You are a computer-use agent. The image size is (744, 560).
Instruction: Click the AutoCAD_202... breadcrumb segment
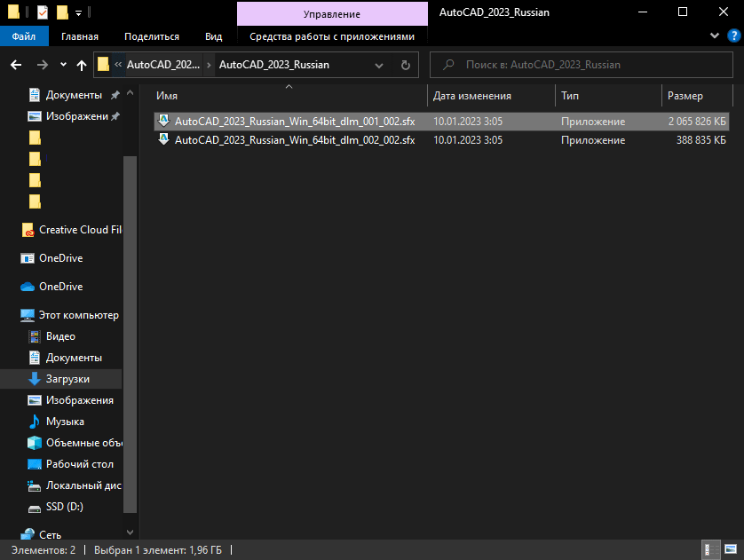[x=163, y=65]
